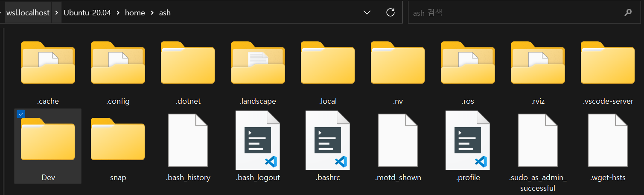
Task: Navigate to Ubuntu-20.04 breadcrumb
Action: (x=87, y=13)
